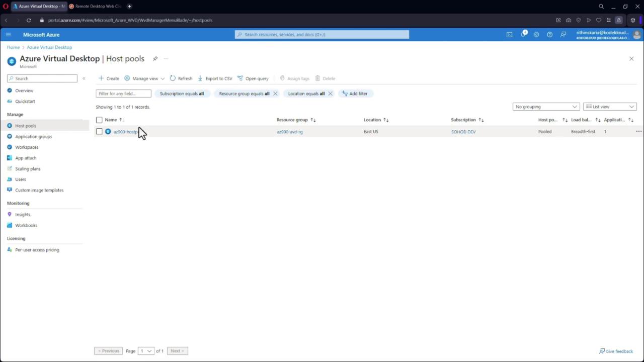The image size is (644, 362).
Task: Select the az900 host pool row checkbox
Action: pos(99,132)
